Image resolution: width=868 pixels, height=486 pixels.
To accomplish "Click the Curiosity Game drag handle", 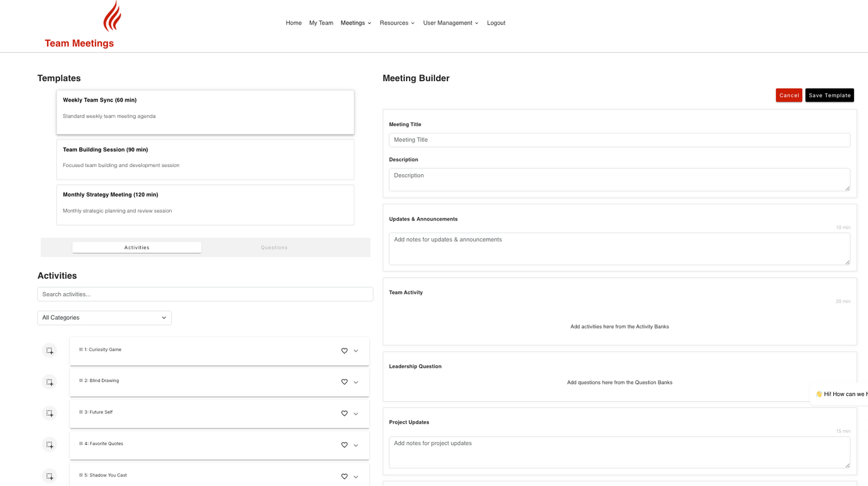I will click(x=81, y=350).
